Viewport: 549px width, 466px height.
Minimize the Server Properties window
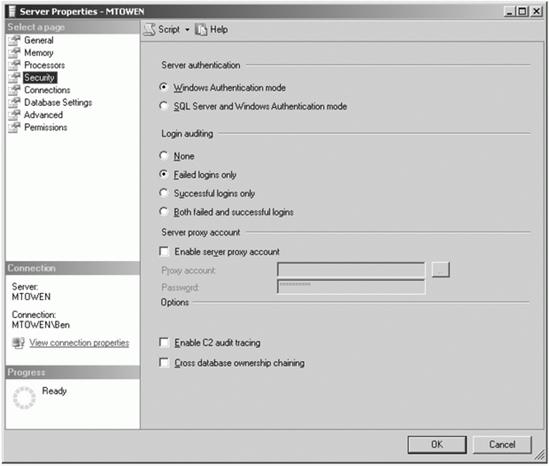coord(510,12)
